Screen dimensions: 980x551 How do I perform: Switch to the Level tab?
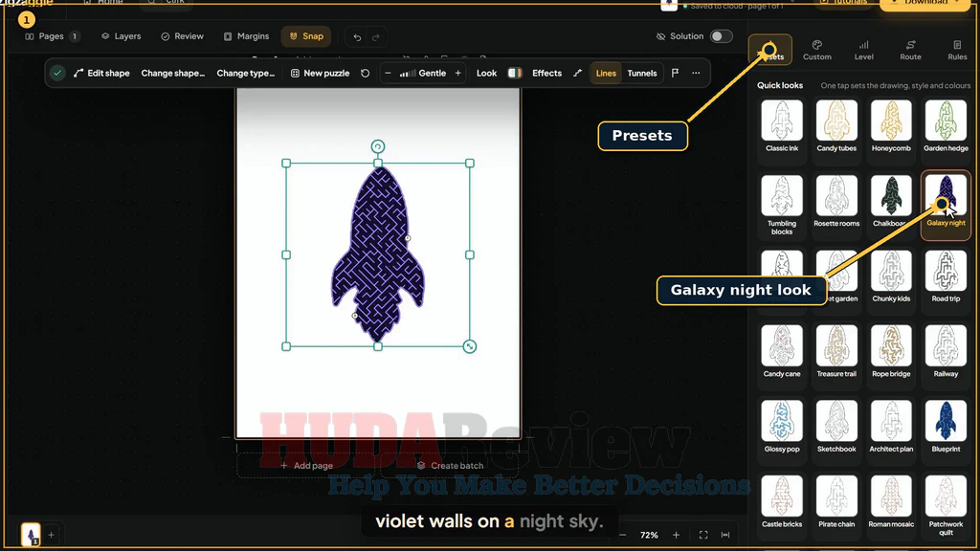coord(864,50)
